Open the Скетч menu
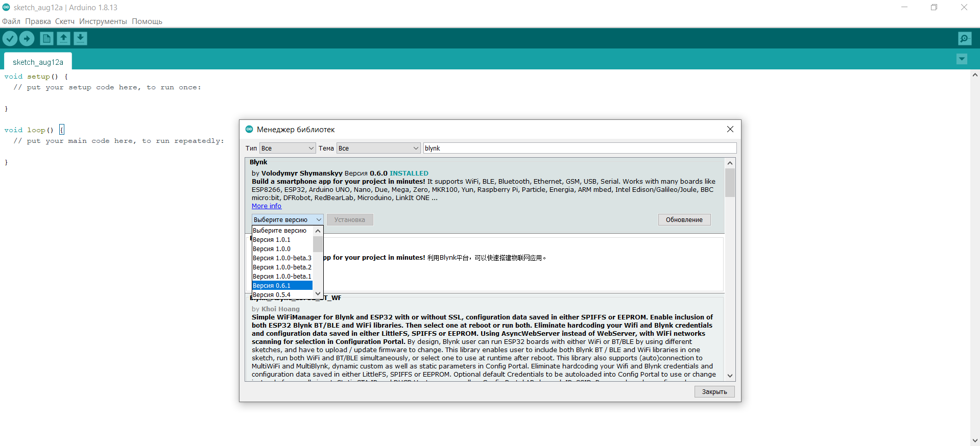 (x=65, y=21)
